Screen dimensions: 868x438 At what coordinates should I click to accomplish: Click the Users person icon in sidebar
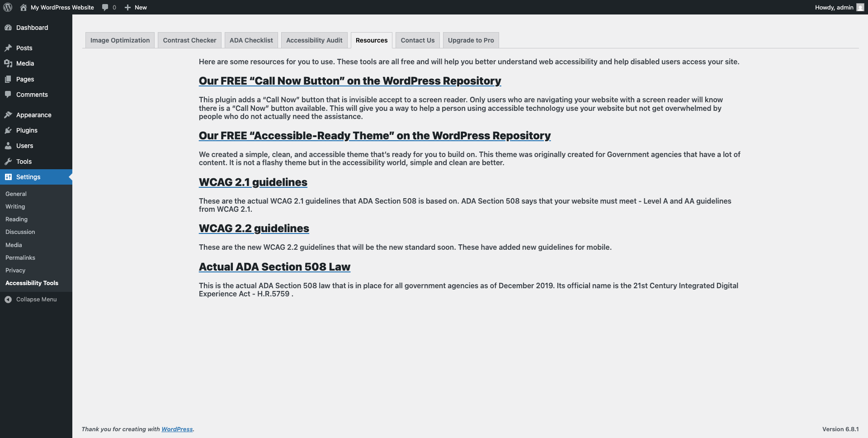tap(8, 146)
